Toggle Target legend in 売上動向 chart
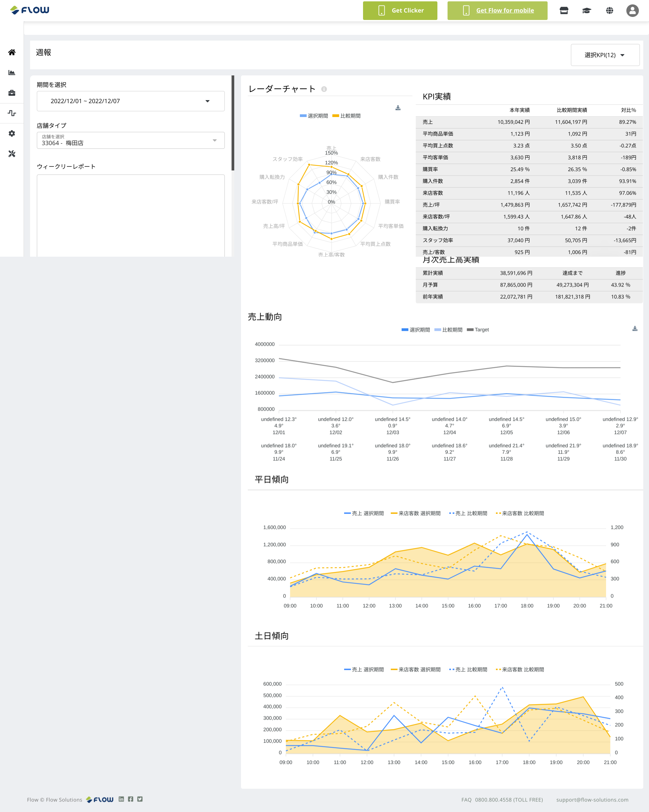 tap(478, 330)
